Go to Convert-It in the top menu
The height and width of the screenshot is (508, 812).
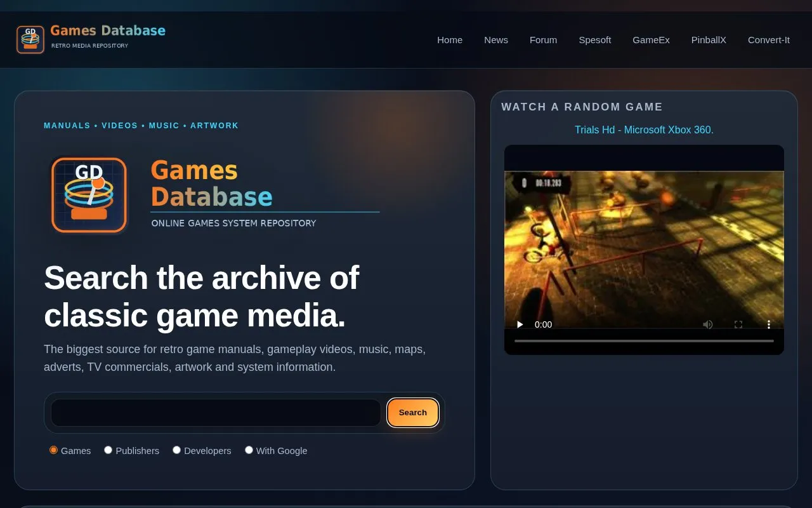click(x=769, y=40)
